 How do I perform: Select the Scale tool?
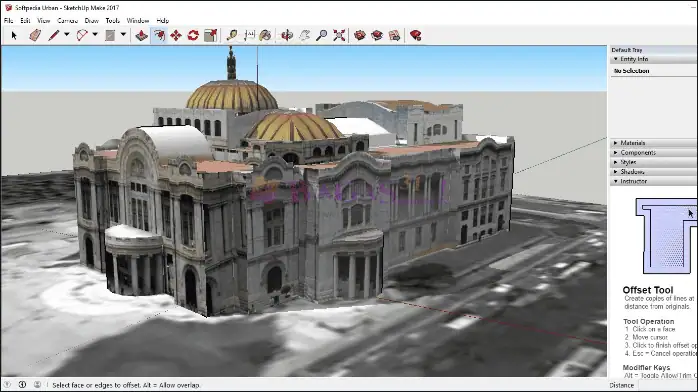pos(210,35)
